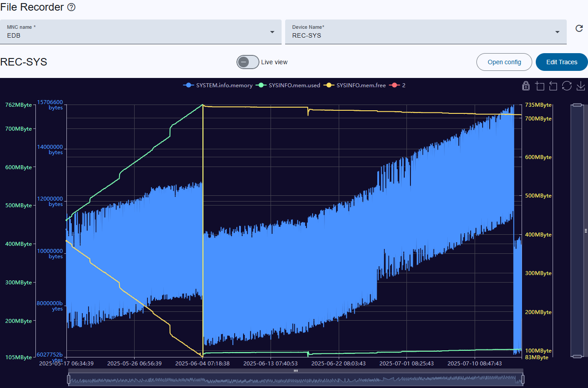Click the right handle of the time range slider
The height and width of the screenshot is (388, 588).
(523, 380)
